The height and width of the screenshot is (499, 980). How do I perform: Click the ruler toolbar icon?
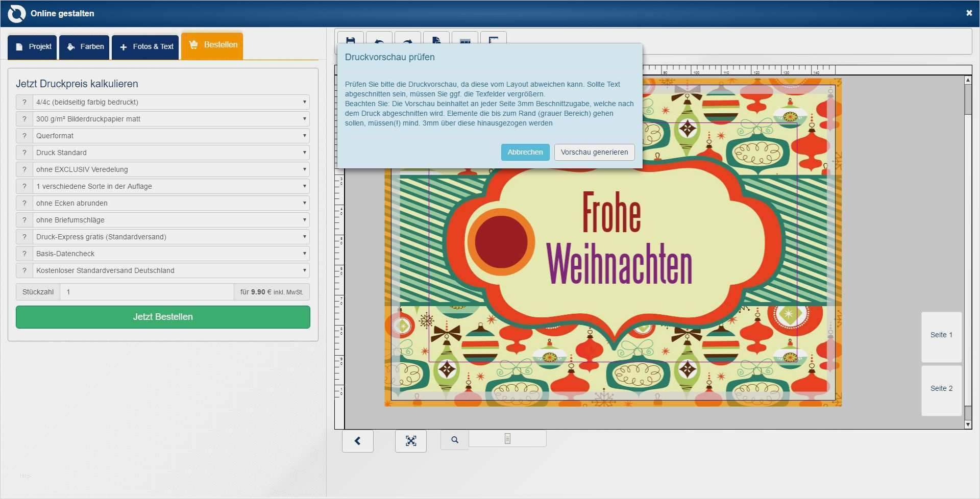(x=493, y=41)
